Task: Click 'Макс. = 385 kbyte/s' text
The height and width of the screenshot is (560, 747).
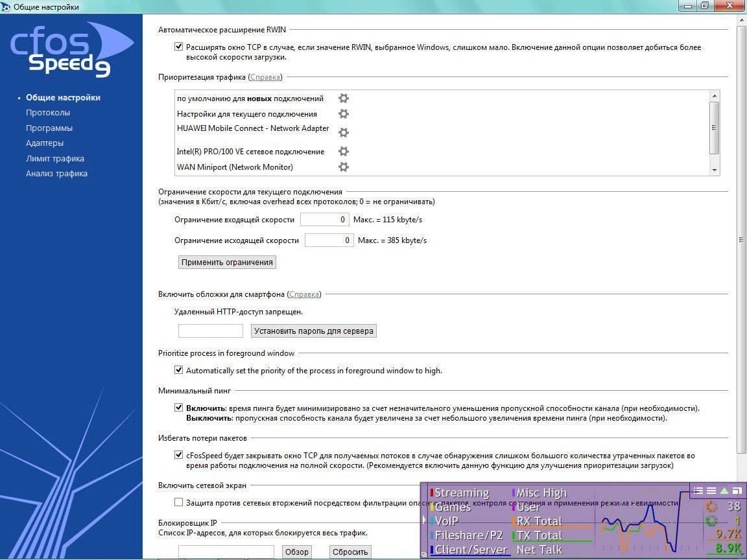Action: tap(392, 240)
